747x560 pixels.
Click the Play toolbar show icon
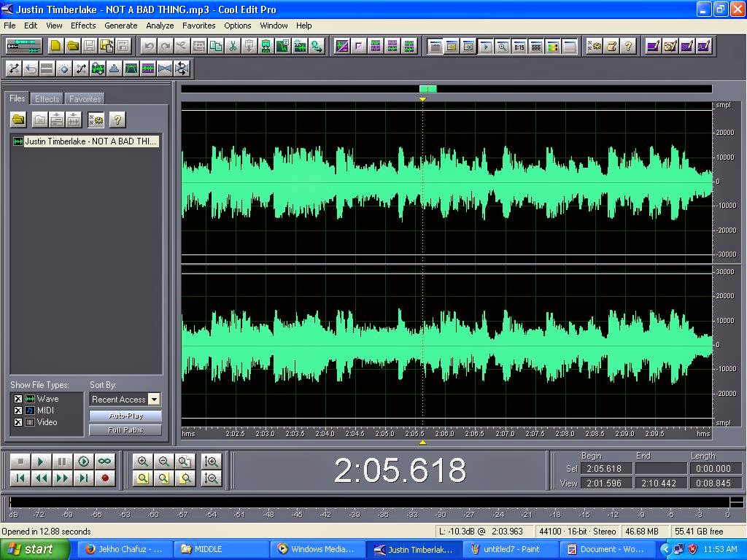[x=485, y=46]
